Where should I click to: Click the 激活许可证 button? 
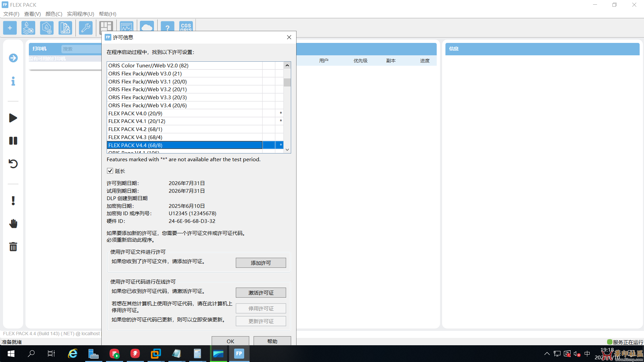tap(261, 293)
